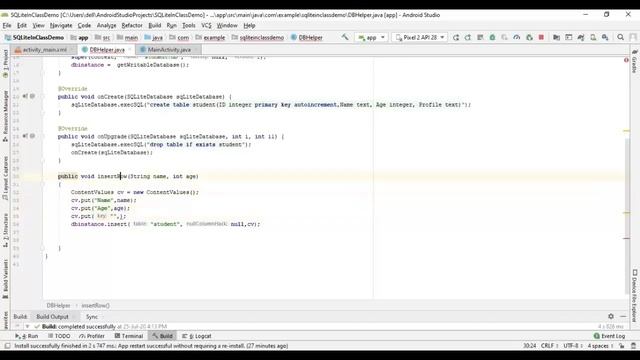Screen dimensions: 640x360
Task: Collapse the Build completed tree node
Action: point(27,327)
